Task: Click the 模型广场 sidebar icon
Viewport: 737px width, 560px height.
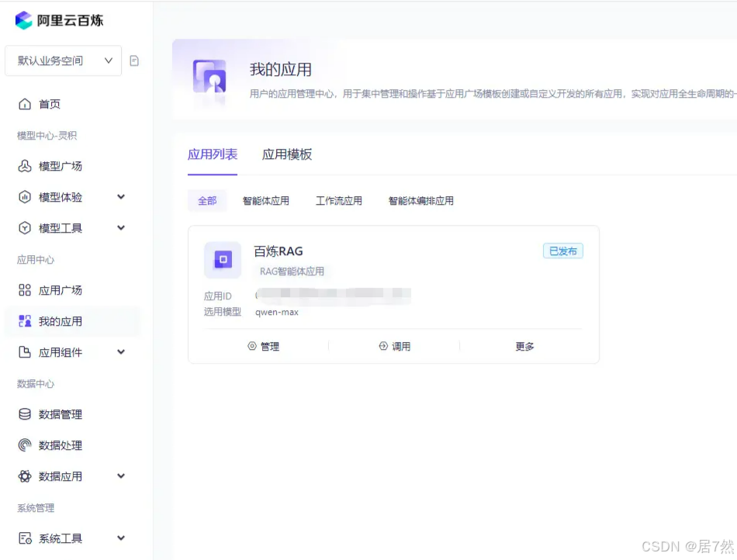Action: 25,166
